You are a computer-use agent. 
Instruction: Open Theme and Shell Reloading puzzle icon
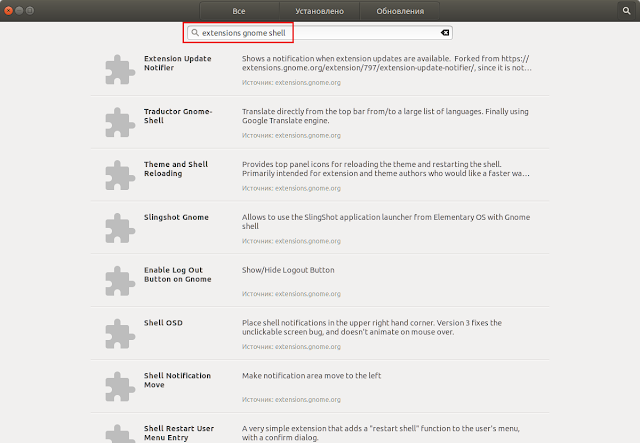click(x=120, y=175)
